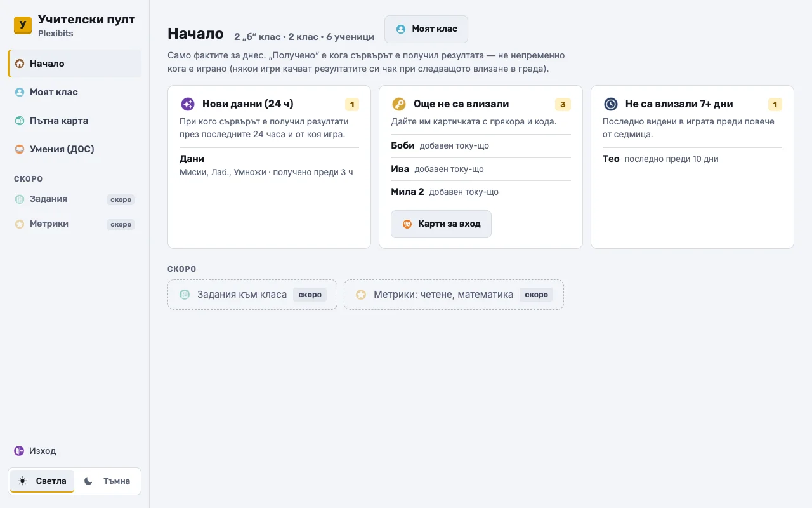
Task: Select student Тео row
Action: click(x=692, y=159)
